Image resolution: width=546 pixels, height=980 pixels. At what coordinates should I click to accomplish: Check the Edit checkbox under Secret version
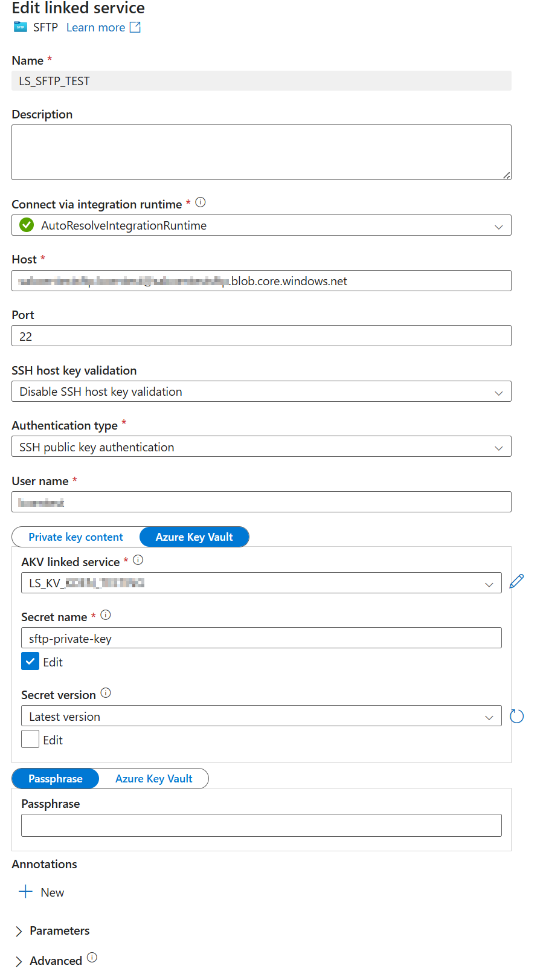[x=30, y=740]
